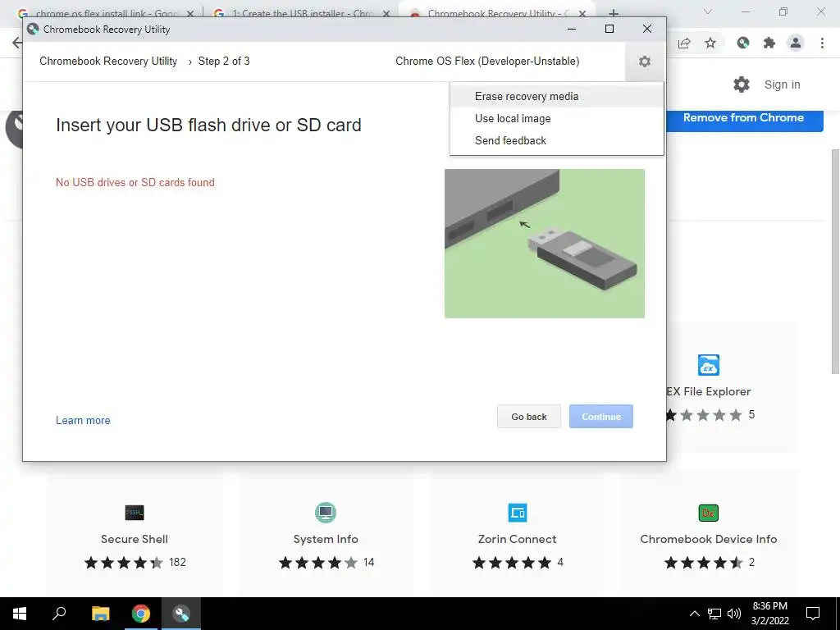Screen dimensions: 840x630
Task: Click the browser back arrow
Action: coord(17,43)
